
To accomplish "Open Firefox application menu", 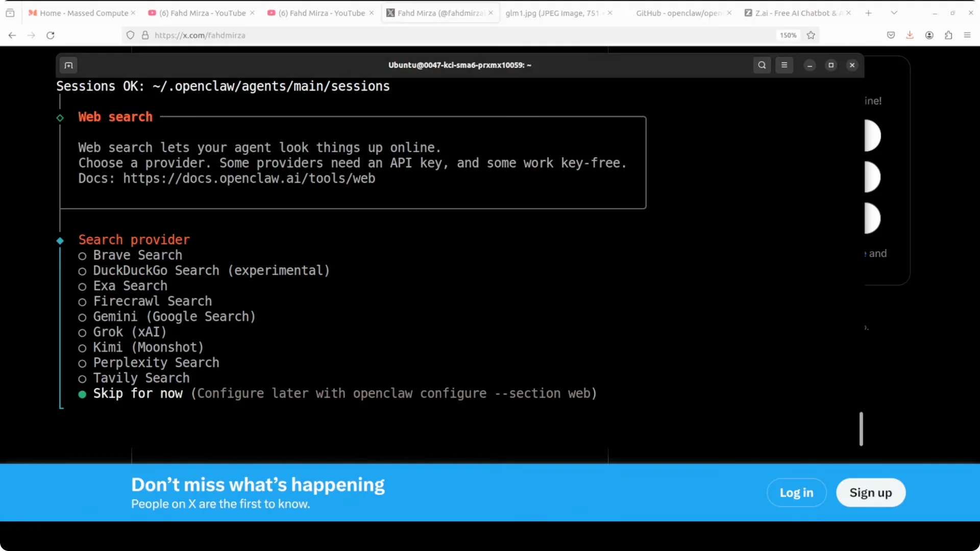I will pyautogui.click(x=967, y=35).
